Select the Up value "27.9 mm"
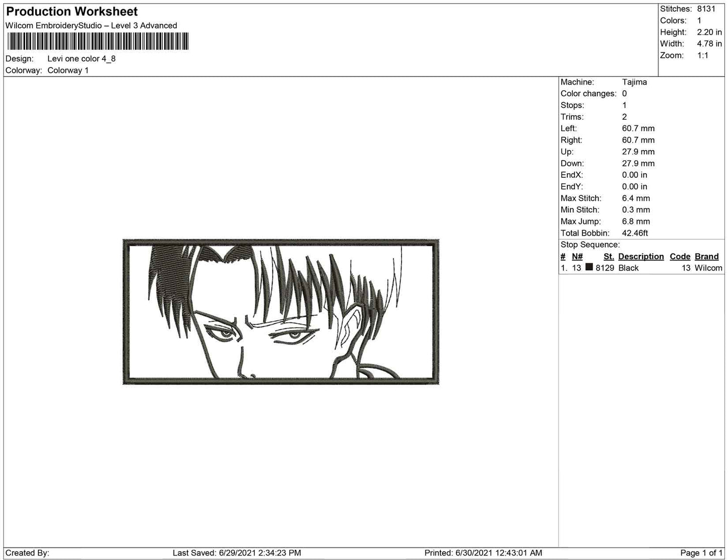Viewport: 728px width, 560px height. [x=638, y=152]
